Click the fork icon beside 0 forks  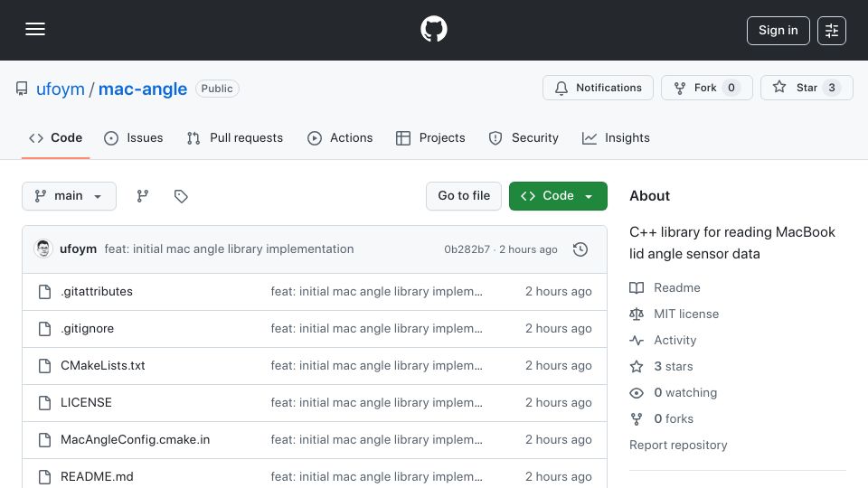(637, 418)
